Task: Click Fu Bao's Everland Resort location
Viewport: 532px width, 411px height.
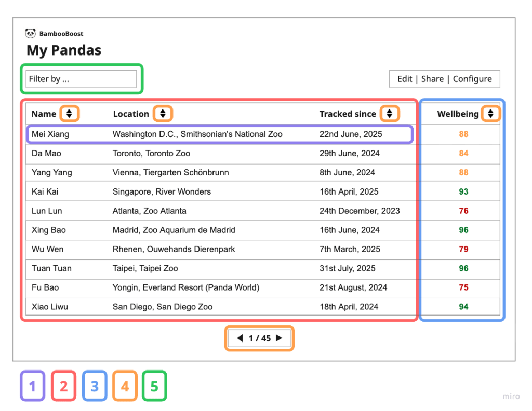Action: [x=185, y=288]
